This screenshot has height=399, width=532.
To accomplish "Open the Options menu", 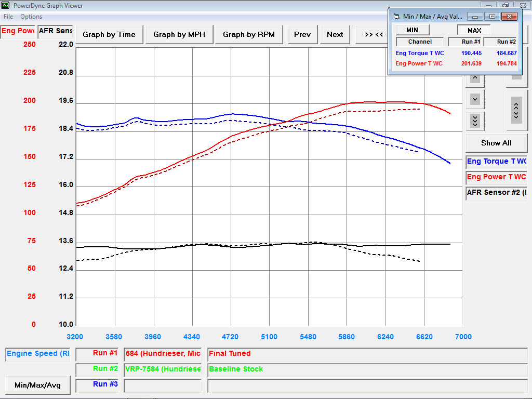I will click(x=31, y=17).
